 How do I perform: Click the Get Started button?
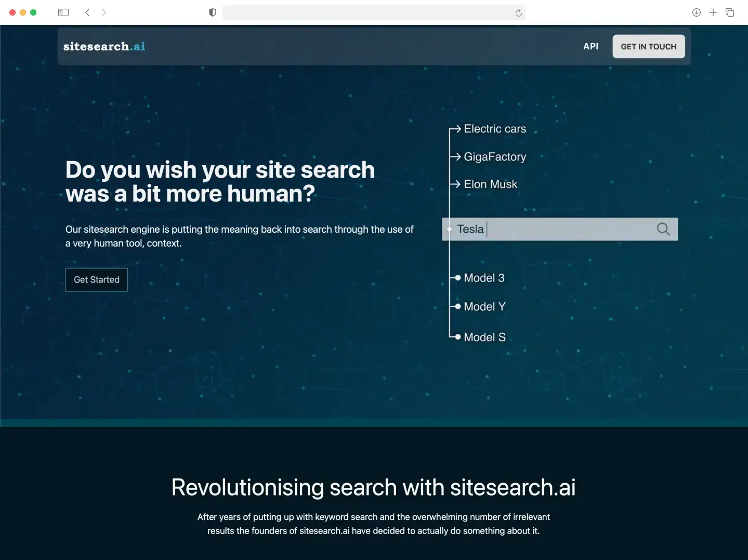click(97, 279)
